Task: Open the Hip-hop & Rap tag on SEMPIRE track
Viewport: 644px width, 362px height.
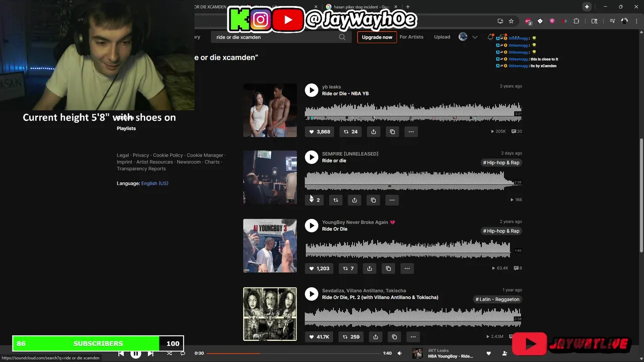Action: 501,162
